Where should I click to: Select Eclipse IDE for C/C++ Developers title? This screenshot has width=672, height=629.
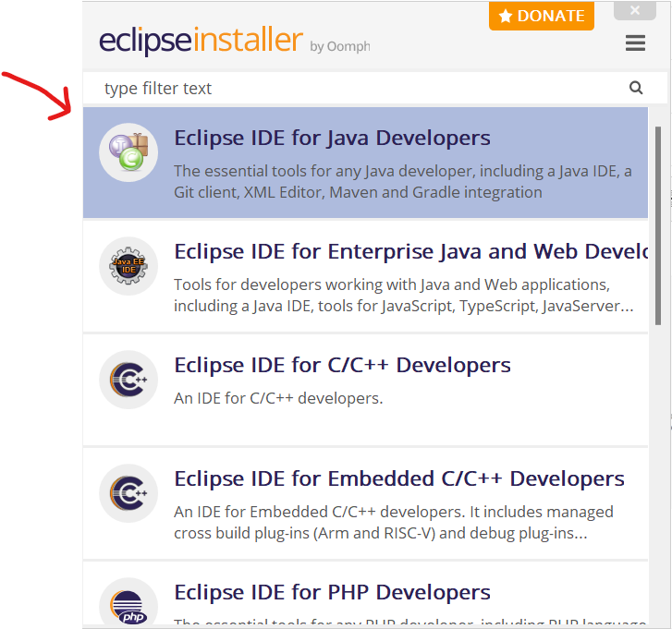pos(342,365)
